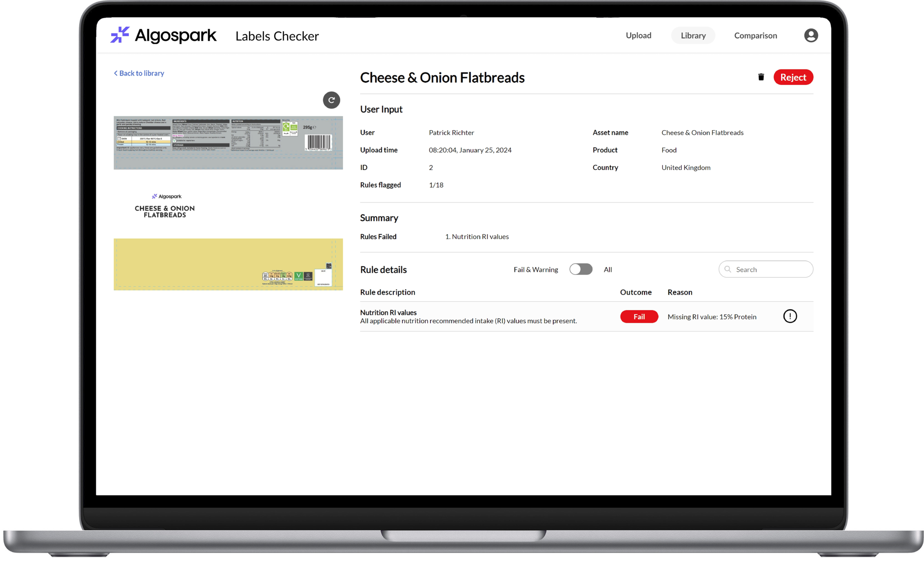Select the yellow packaging artwork thumbnail

click(x=228, y=264)
